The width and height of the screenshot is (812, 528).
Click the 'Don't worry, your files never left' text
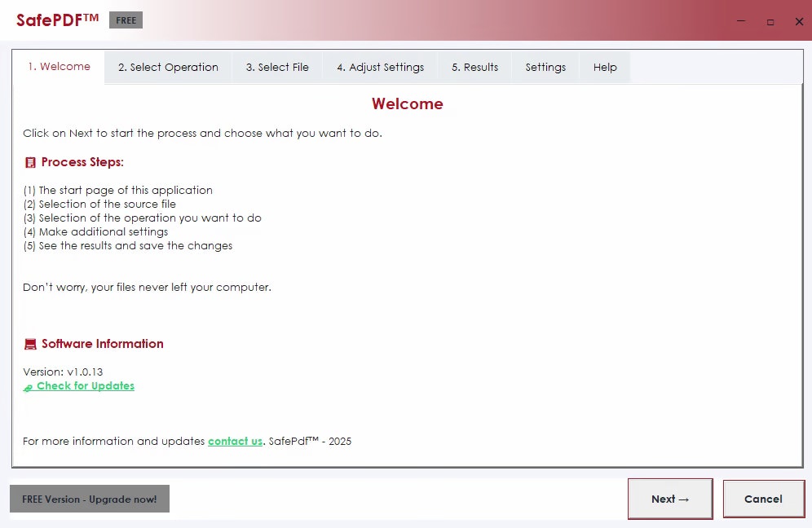click(x=147, y=288)
